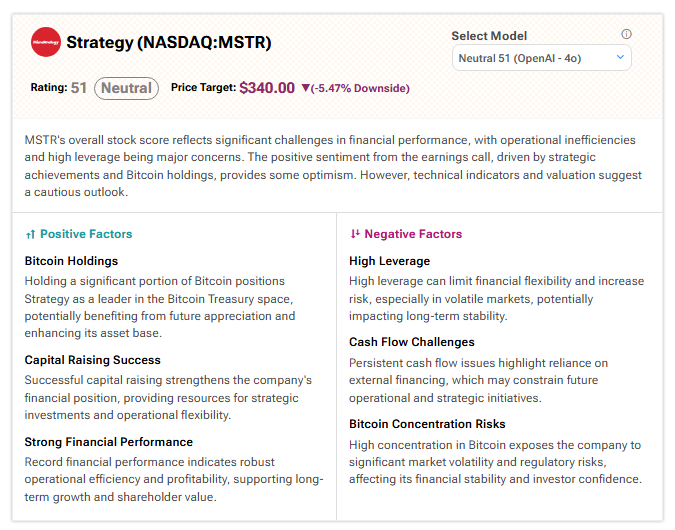This screenshot has height=530, width=675.
Task: Click the Capital Raising Success heading
Action: coord(92,360)
